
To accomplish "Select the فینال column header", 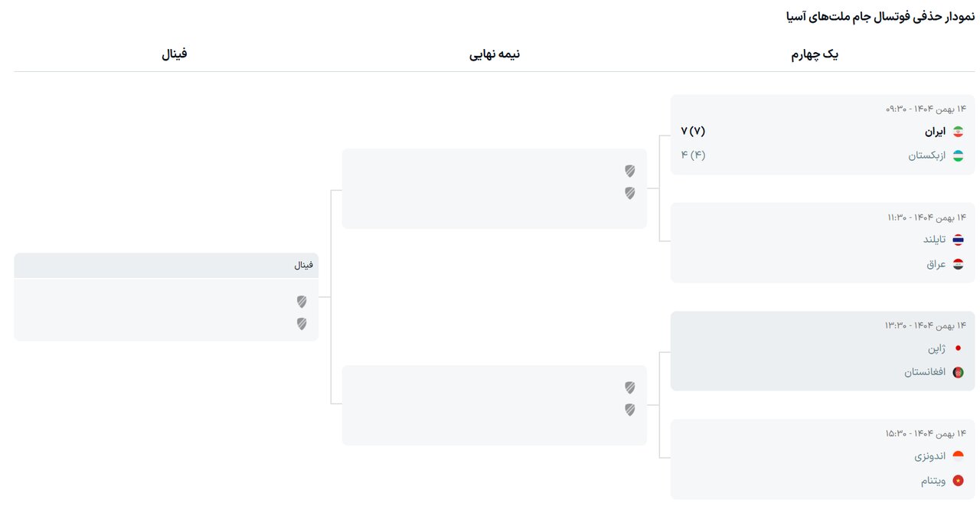I will (x=175, y=54).
